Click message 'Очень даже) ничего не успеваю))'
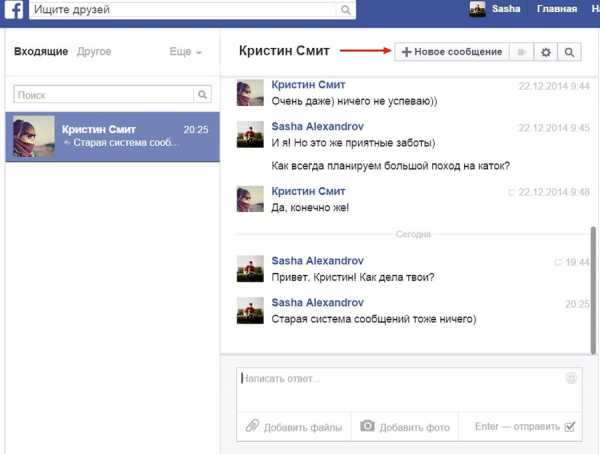Screen dimensions: 600x454 coord(354,101)
